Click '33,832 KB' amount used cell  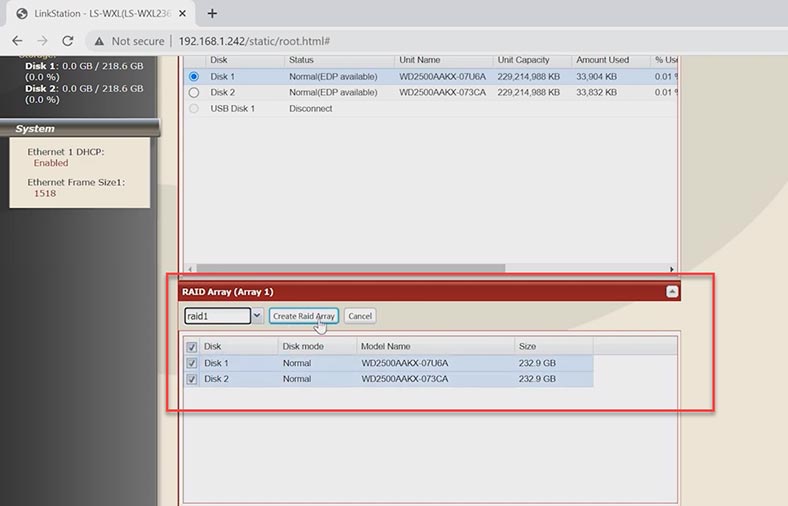pyautogui.click(x=597, y=92)
